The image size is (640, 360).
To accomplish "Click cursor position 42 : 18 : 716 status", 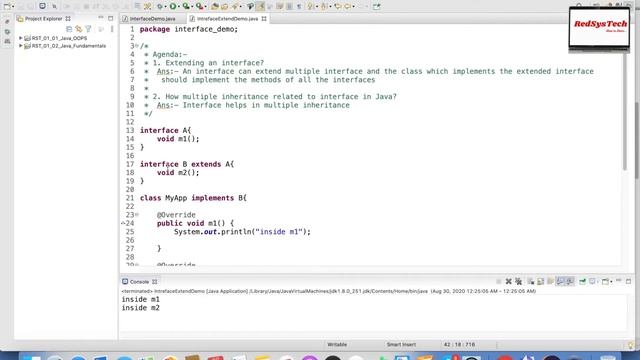I will click(459, 344).
